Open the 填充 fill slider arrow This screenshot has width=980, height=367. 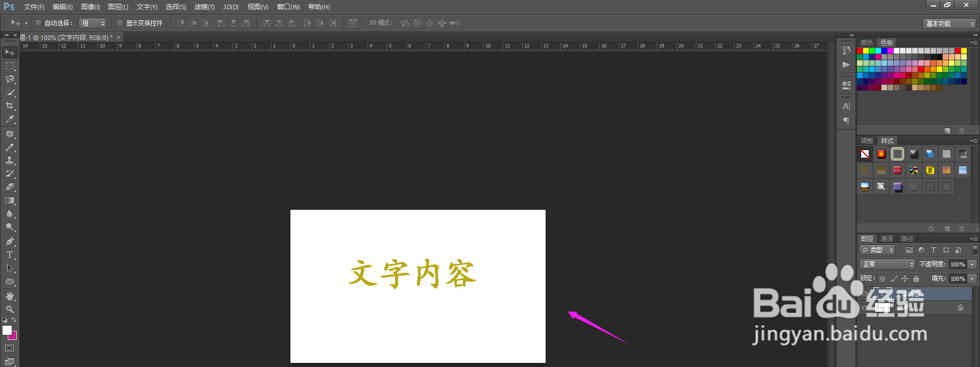pos(972,279)
